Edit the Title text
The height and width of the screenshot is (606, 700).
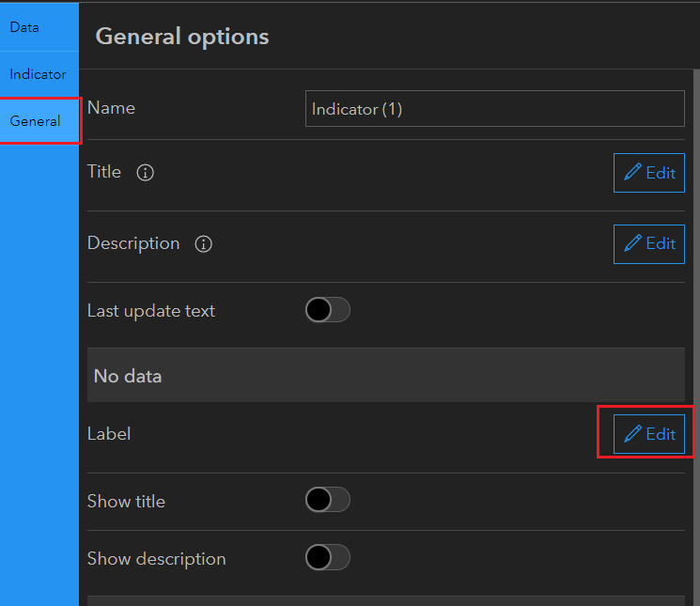coord(649,173)
